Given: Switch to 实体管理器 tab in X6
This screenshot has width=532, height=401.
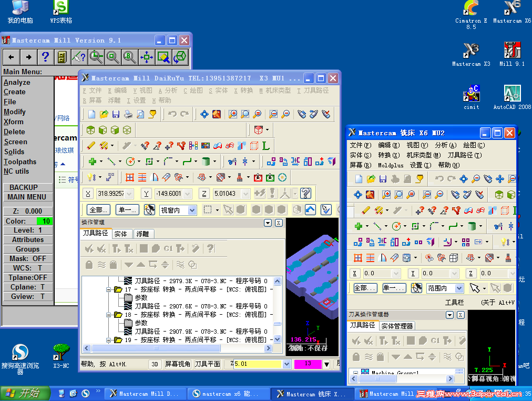Looking at the screenshot, I should pyautogui.click(x=397, y=326).
